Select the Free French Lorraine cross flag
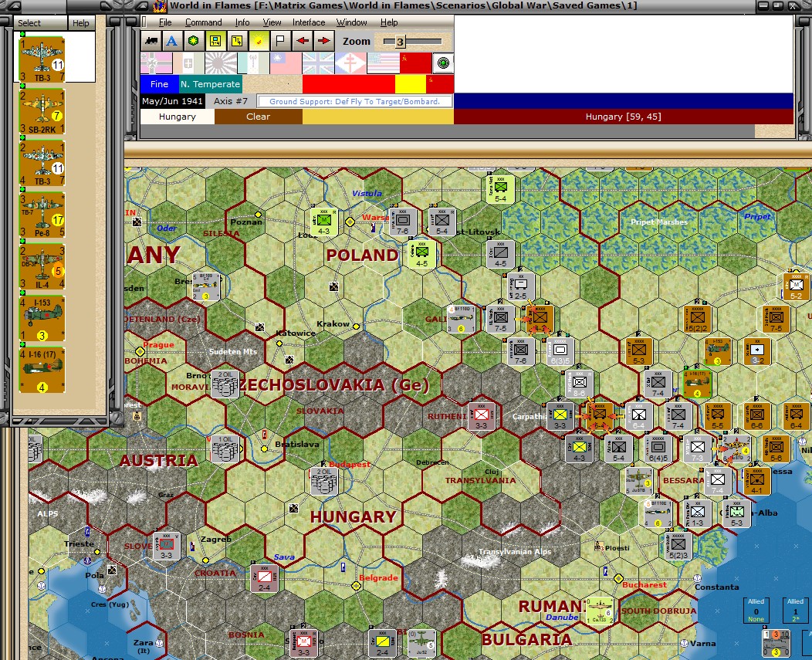The height and width of the screenshot is (660, 812). pyautogui.click(x=350, y=63)
